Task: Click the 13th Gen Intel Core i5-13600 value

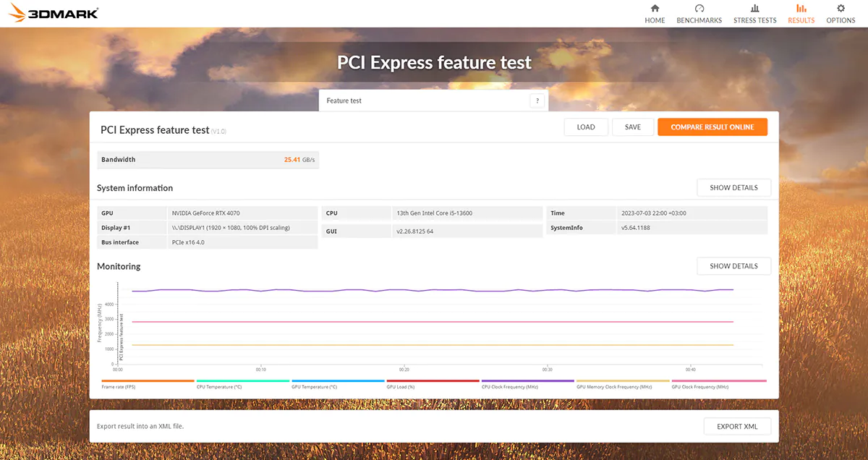Action: click(x=434, y=213)
